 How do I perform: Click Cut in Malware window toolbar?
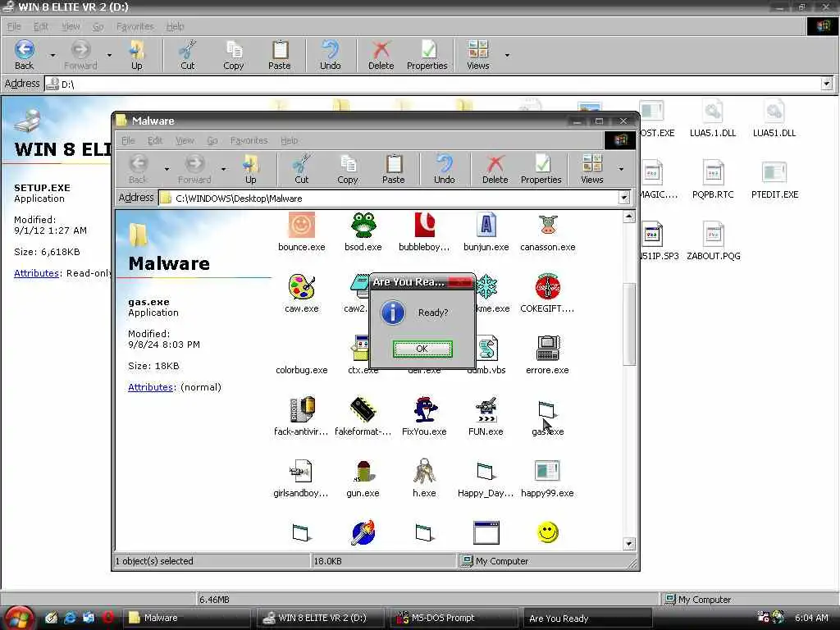tap(302, 169)
